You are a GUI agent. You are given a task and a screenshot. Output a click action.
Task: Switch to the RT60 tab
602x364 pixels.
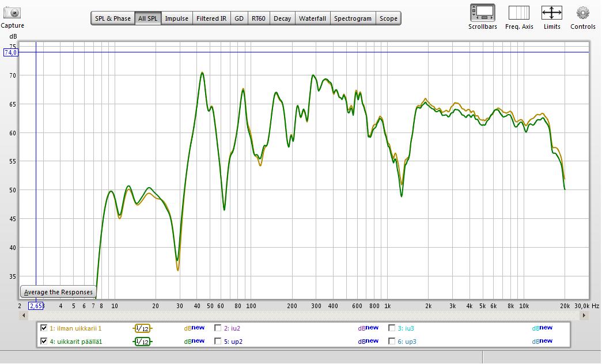coord(258,18)
